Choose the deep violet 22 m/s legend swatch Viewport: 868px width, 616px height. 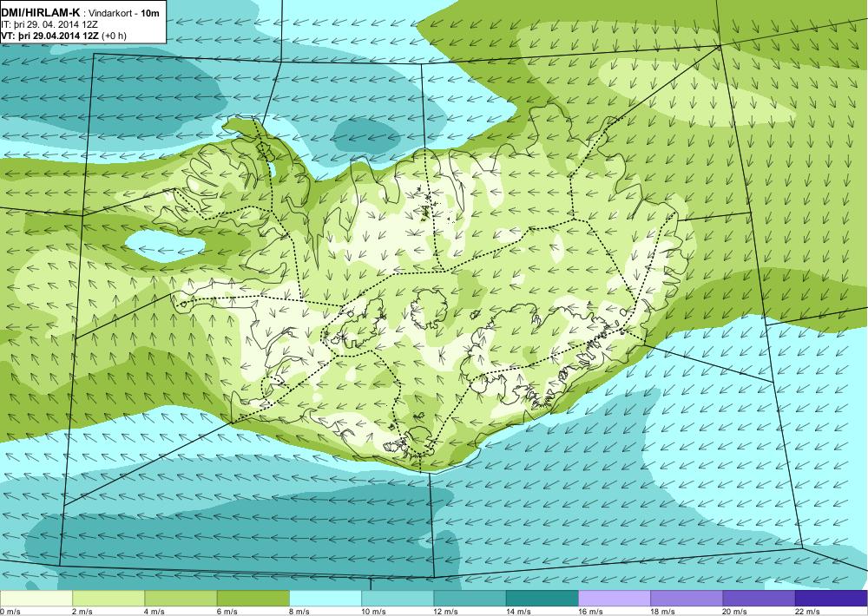pos(832,599)
